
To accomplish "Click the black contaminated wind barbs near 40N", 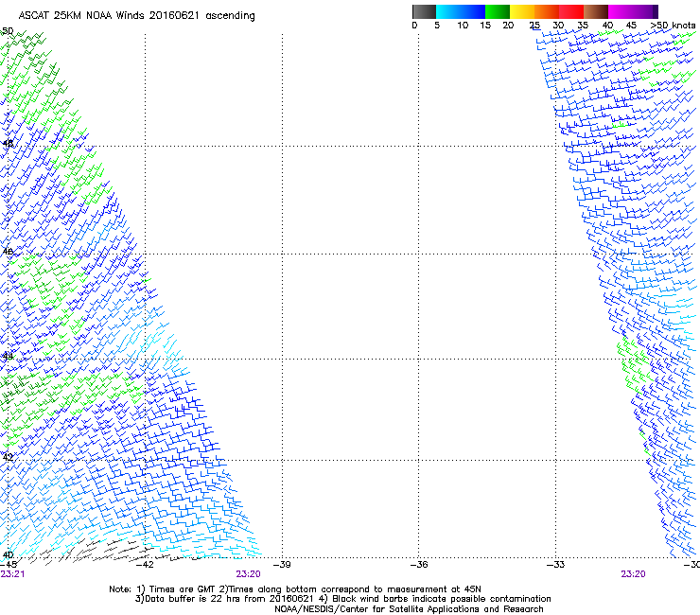I will point(112,551).
